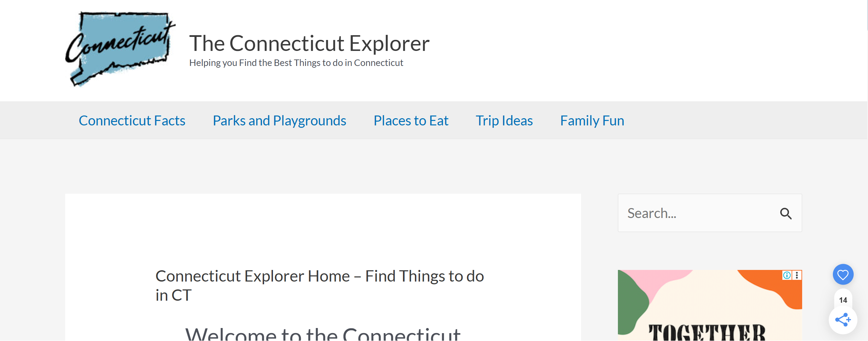Open the Parks and Playgrounds section

(279, 120)
